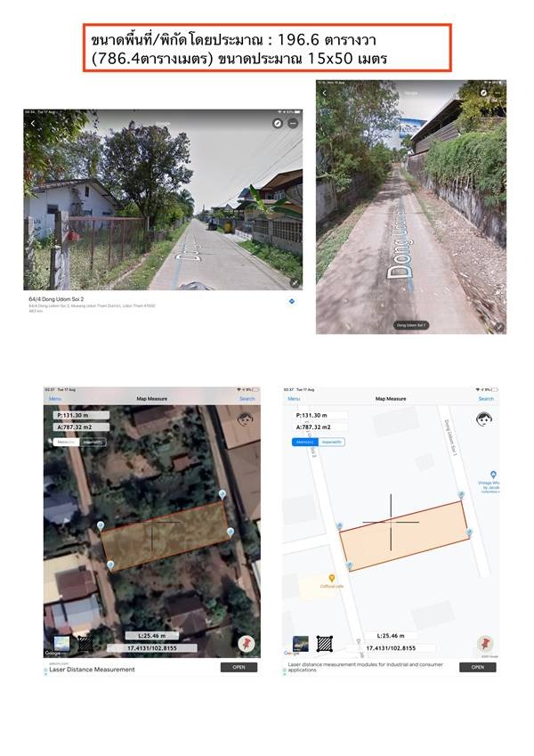This screenshot has width=534, height=756.
Task: Switch to Imperial units on road map
Action: (x=332, y=442)
